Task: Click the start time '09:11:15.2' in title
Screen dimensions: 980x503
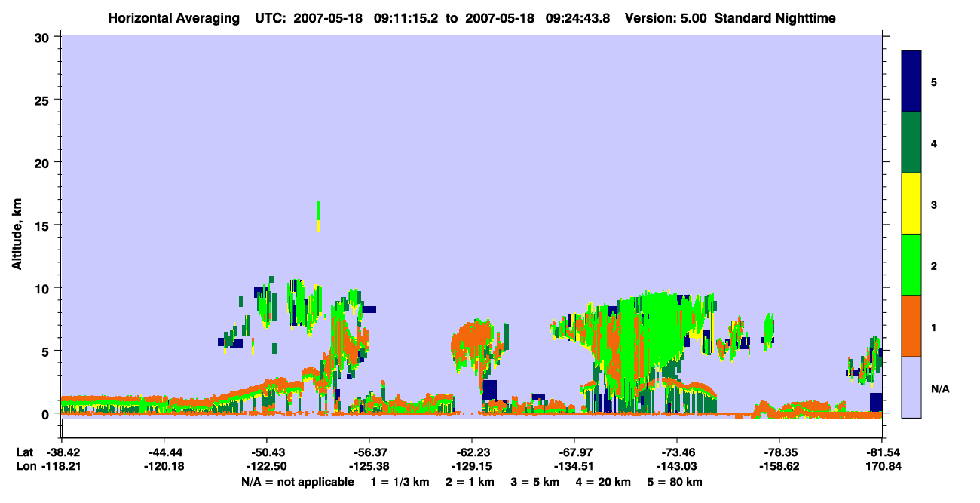Action: pyautogui.click(x=407, y=17)
